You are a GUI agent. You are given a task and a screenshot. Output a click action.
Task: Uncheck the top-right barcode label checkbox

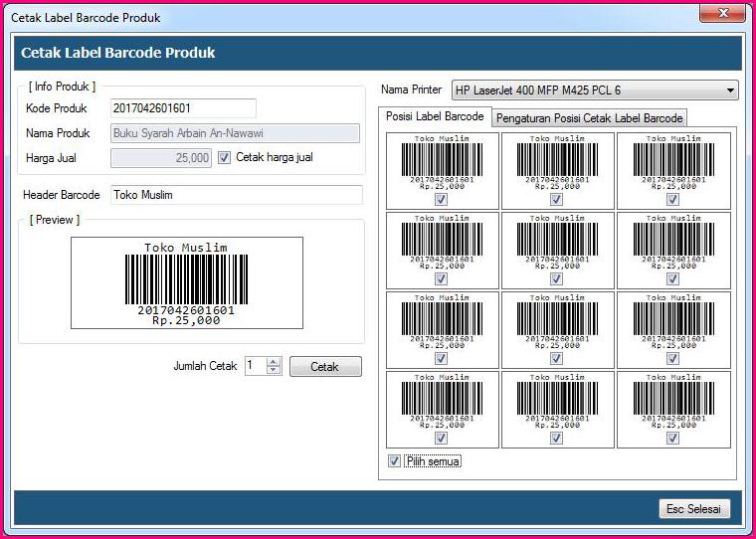pyautogui.click(x=672, y=200)
